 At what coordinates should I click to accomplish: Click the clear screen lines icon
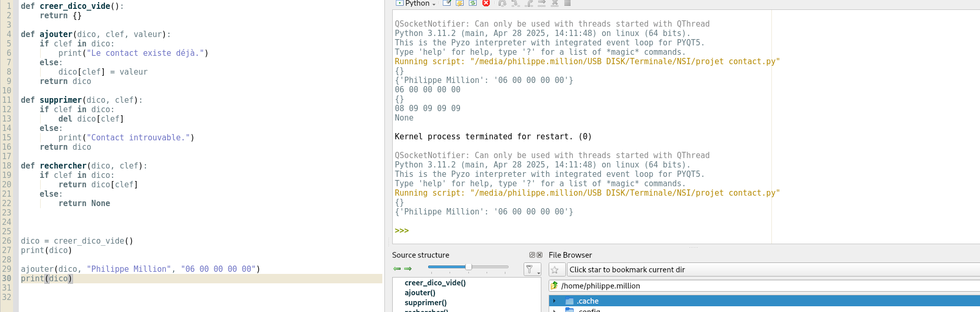(x=567, y=3)
